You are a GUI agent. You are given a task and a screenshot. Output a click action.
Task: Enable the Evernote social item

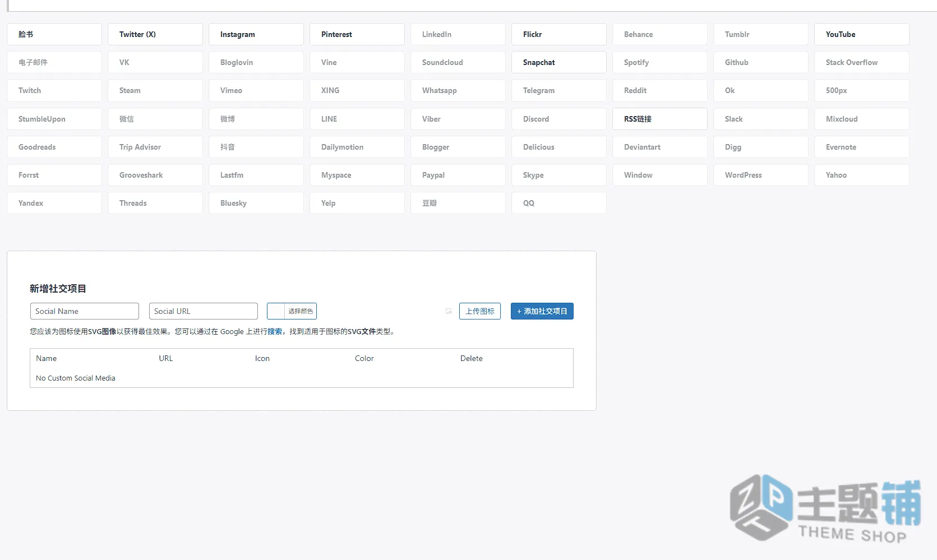(x=862, y=147)
